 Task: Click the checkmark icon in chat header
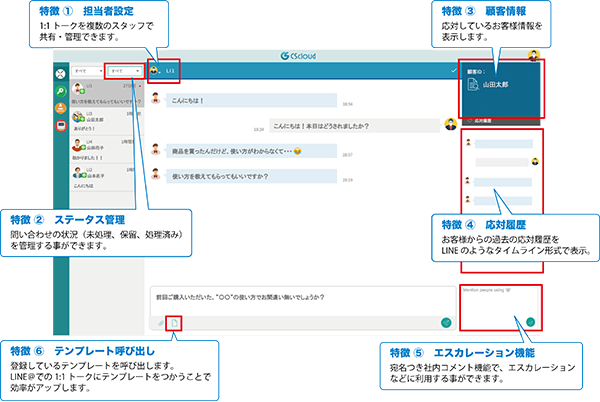(454, 71)
